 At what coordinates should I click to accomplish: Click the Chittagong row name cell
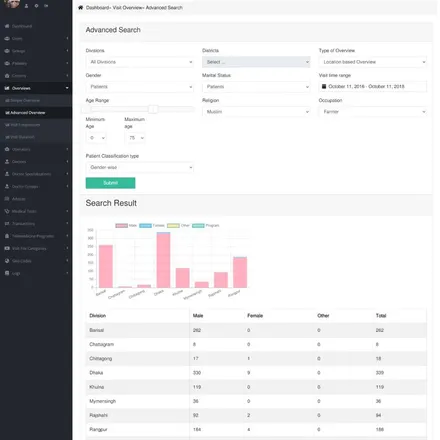click(138, 358)
